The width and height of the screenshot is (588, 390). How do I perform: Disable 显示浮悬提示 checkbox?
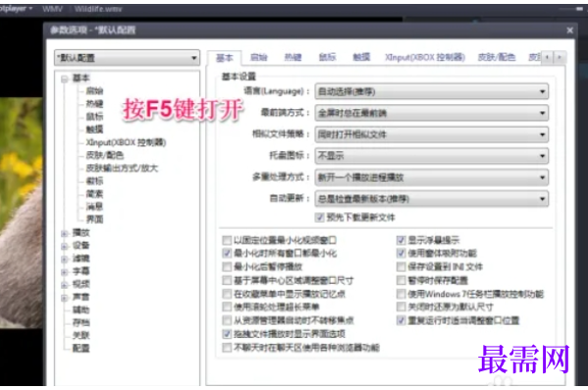tap(401, 240)
